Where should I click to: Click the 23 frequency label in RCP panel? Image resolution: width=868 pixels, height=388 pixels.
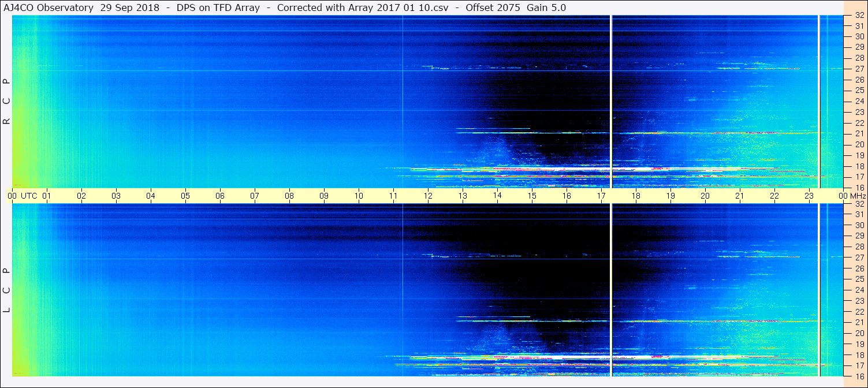(859, 112)
